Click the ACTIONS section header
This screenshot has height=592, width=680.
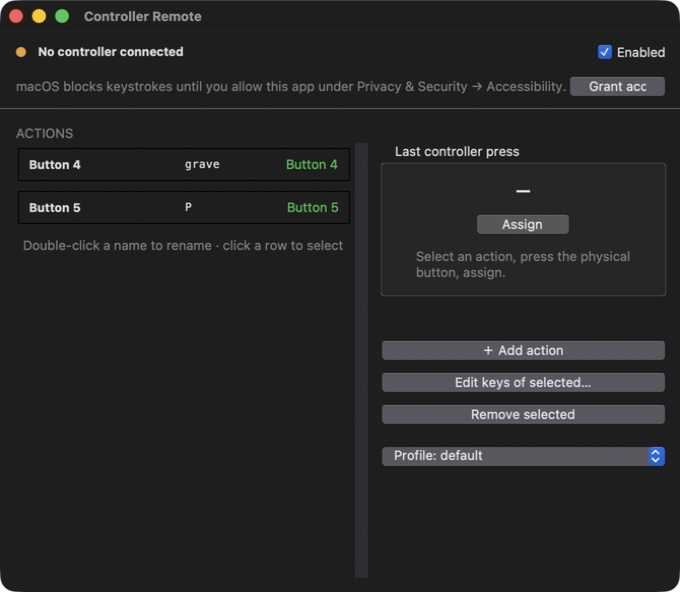click(x=44, y=133)
